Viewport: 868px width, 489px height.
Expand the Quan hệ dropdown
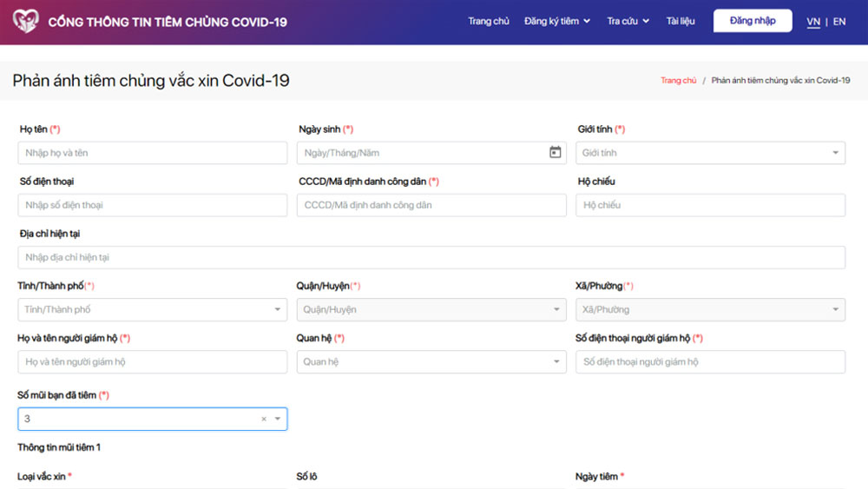tap(431, 361)
